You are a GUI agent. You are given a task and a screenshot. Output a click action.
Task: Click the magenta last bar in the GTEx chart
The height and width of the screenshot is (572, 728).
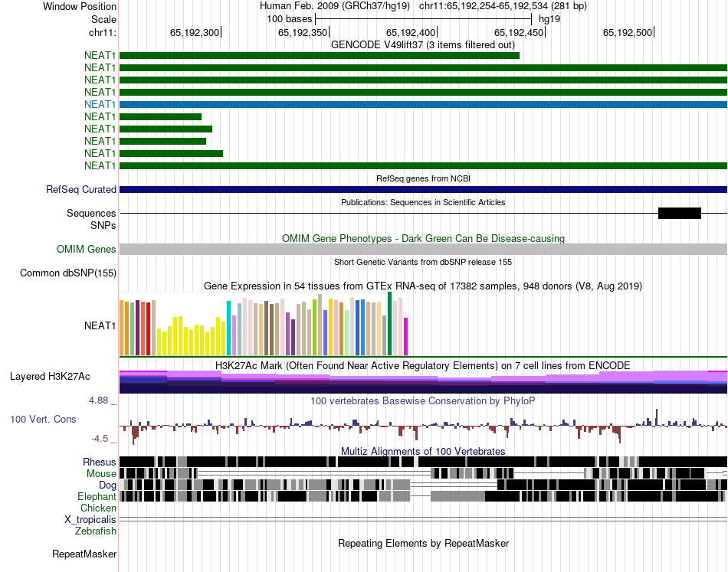pyautogui.click(x=406, y=337)
